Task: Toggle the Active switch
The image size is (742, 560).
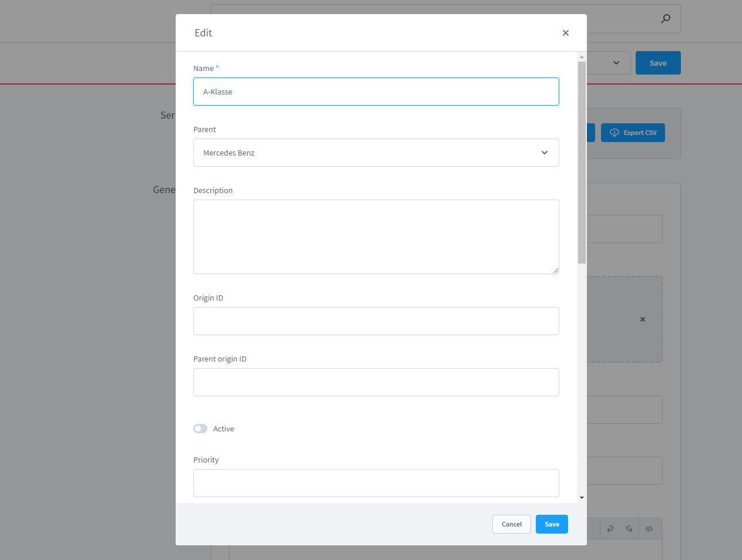Action: coord(200,429)
